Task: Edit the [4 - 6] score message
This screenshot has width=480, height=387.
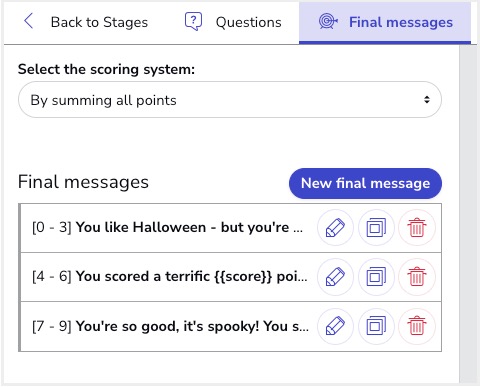Action: pos(335,277)
